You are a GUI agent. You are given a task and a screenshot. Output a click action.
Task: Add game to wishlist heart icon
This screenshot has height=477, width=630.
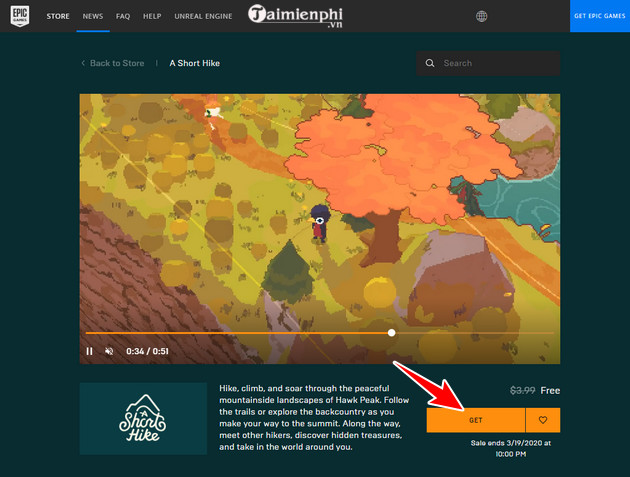[543, 420]
